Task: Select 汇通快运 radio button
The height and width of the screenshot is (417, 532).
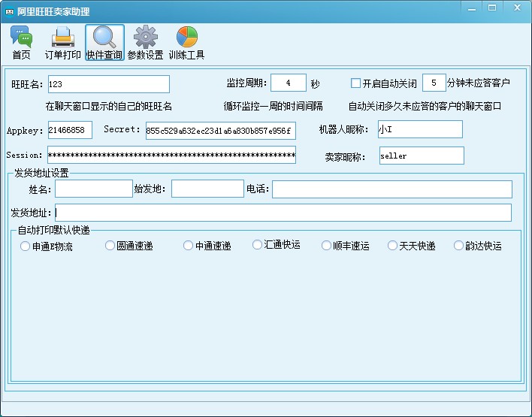Action: 258,245
